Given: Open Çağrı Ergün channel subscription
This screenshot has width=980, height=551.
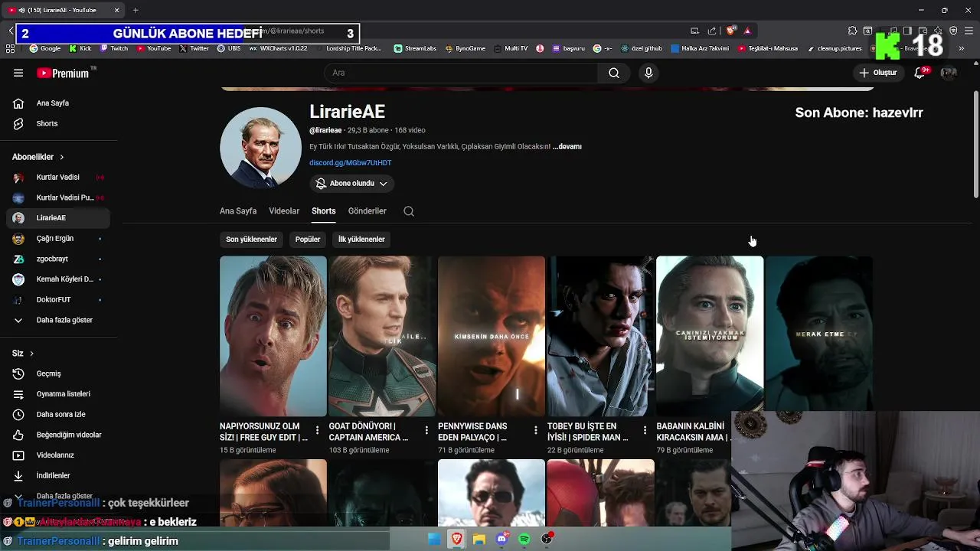Looking at the screenshot, I should (x=58, y=238).
